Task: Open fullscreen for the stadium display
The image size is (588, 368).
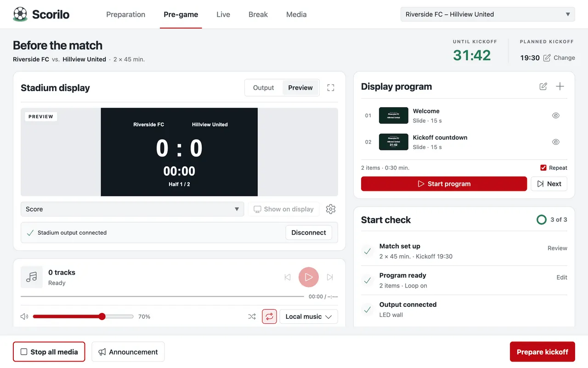Action: point(331,87)
